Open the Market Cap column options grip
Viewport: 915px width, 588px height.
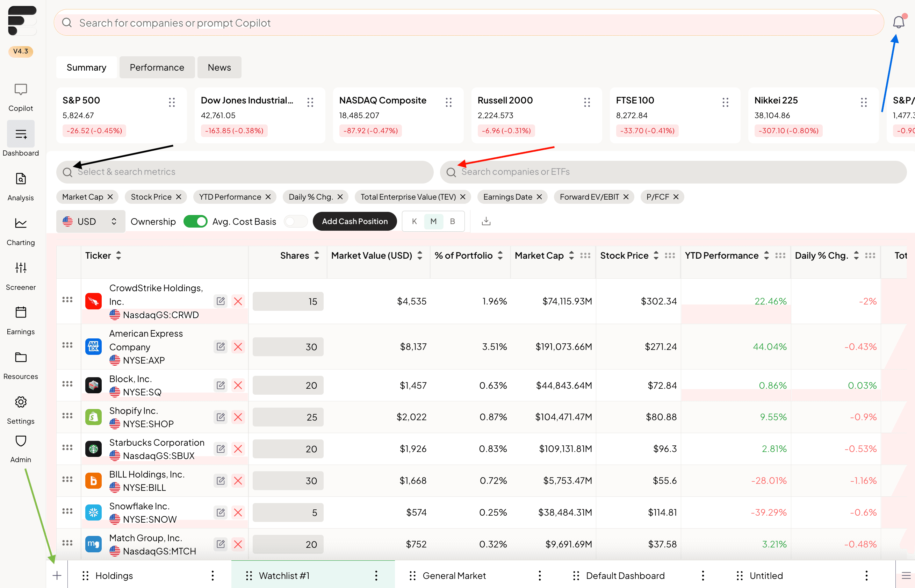click(585, 256)
